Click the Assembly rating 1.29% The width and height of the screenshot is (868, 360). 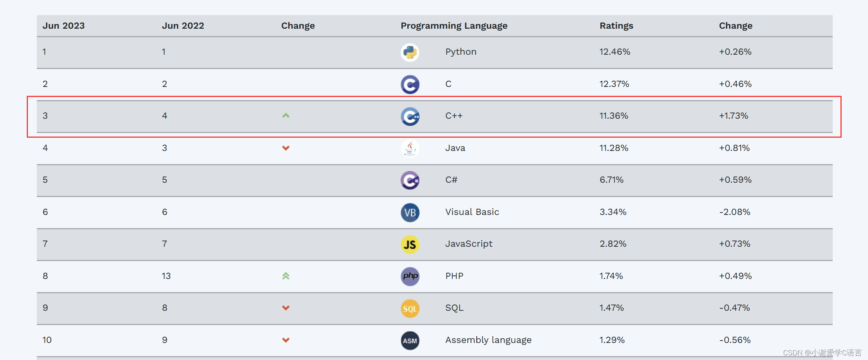[x=612, y=340]
